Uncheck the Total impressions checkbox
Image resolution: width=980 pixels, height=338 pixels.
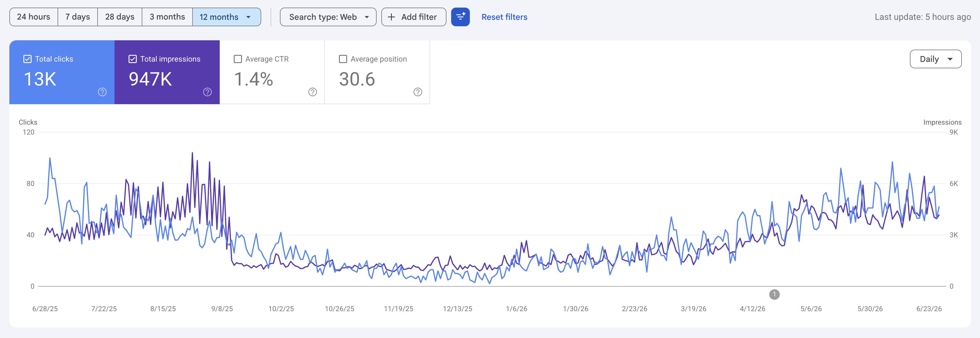click(x=132, y=59)
